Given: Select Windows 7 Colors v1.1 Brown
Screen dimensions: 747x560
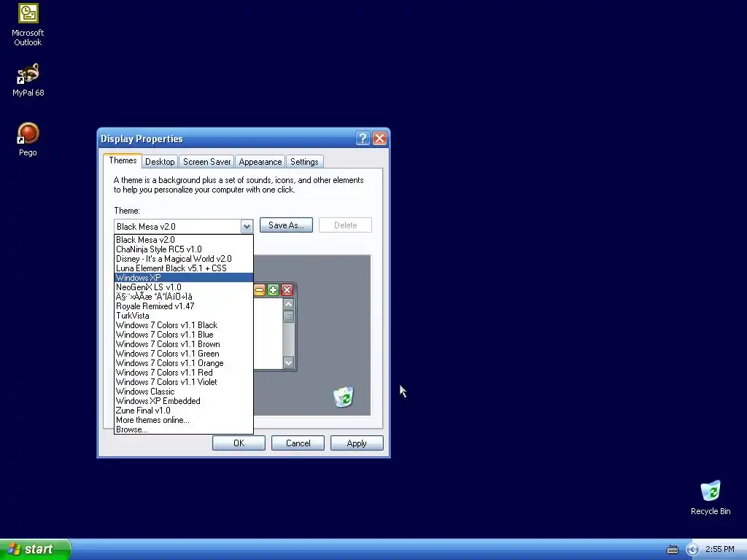Looking at the screenshot, I should [x=183, y=344].
